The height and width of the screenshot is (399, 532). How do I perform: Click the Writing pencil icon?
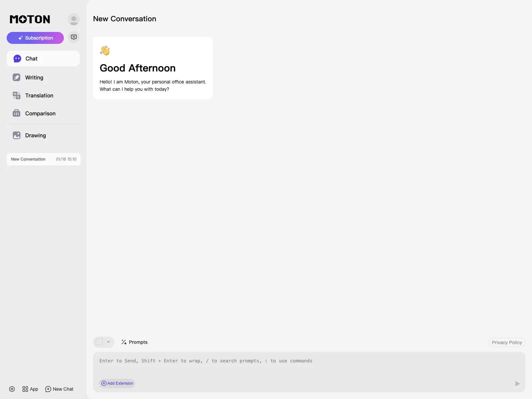(17, 77)
